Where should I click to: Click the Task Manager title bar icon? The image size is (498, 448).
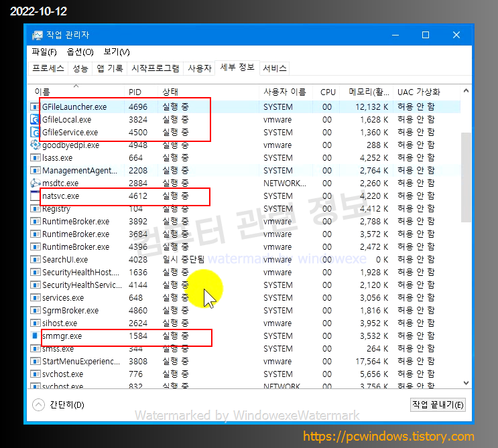[37, 35]
